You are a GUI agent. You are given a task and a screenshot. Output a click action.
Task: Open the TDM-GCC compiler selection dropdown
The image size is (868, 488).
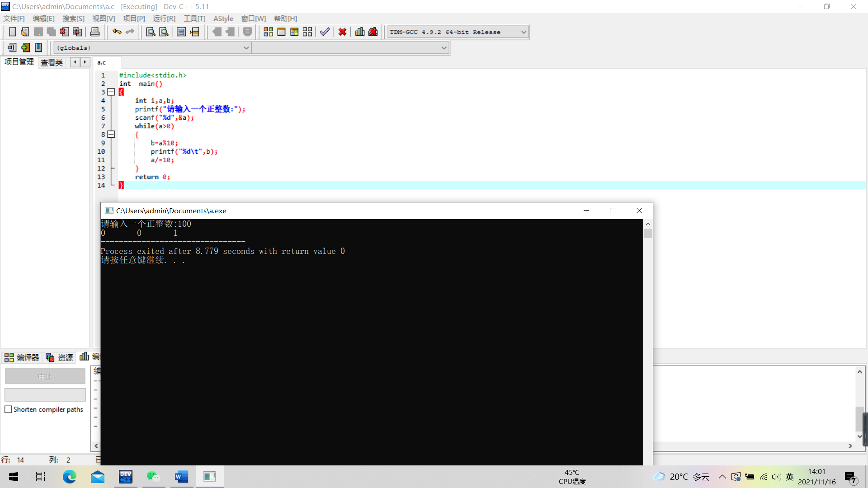point(524,32)
